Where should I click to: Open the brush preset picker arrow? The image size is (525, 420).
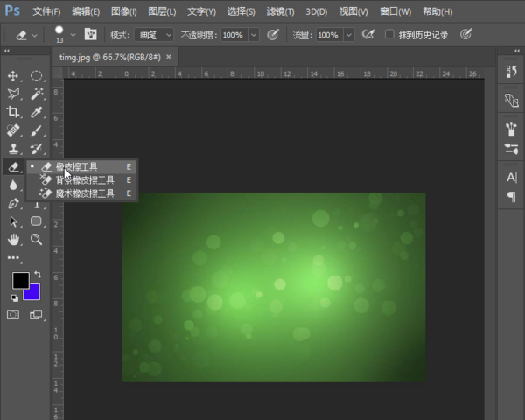pyautogui.click(x=73, y=35)
